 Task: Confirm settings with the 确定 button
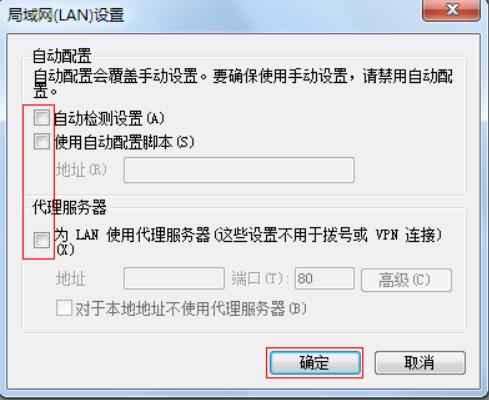315,363
